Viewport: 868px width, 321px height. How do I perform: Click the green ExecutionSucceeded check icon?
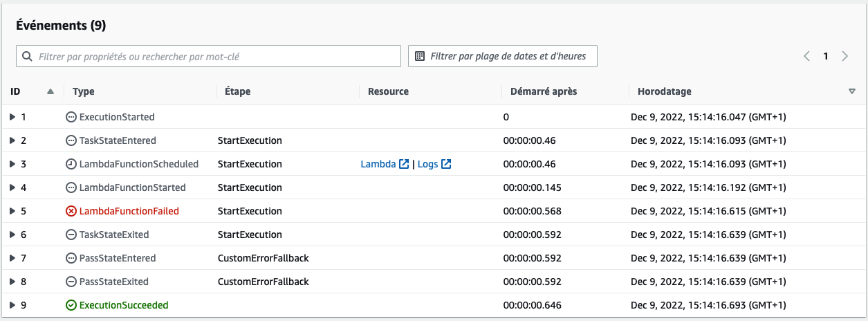point(71,305)
